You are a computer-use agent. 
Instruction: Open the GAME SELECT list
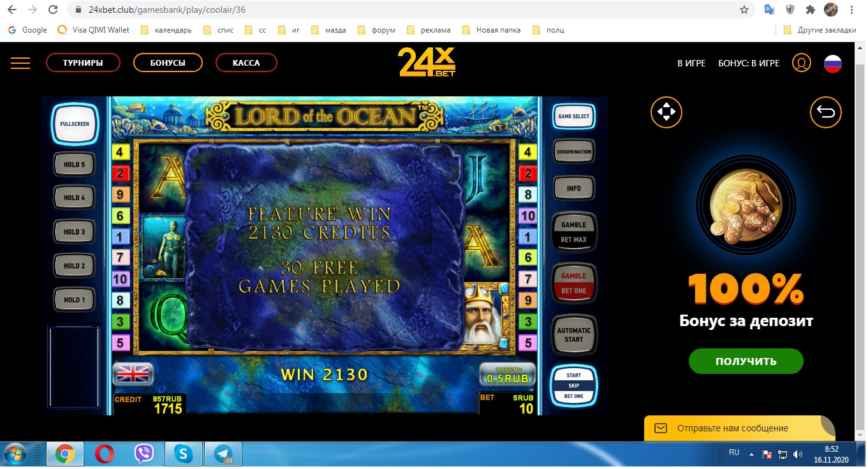click(x=574, y=116)
